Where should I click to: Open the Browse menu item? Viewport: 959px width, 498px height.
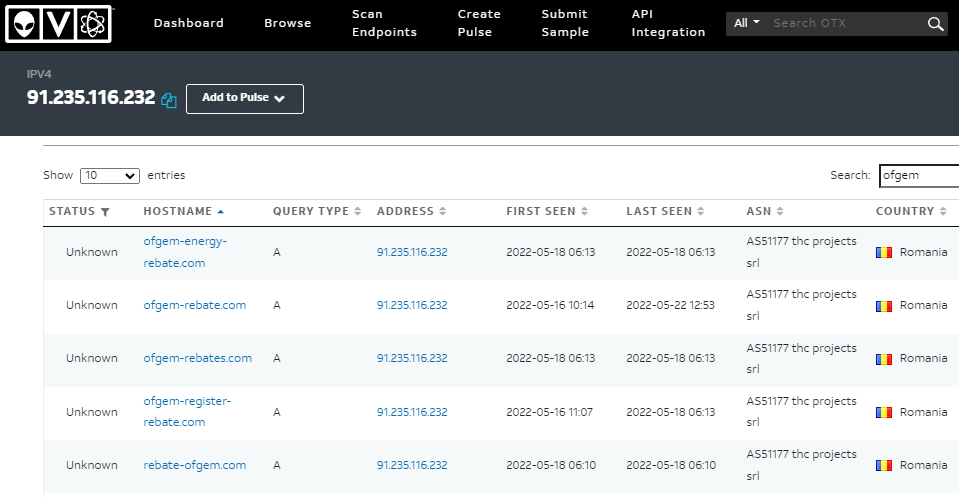pos(287,23)
